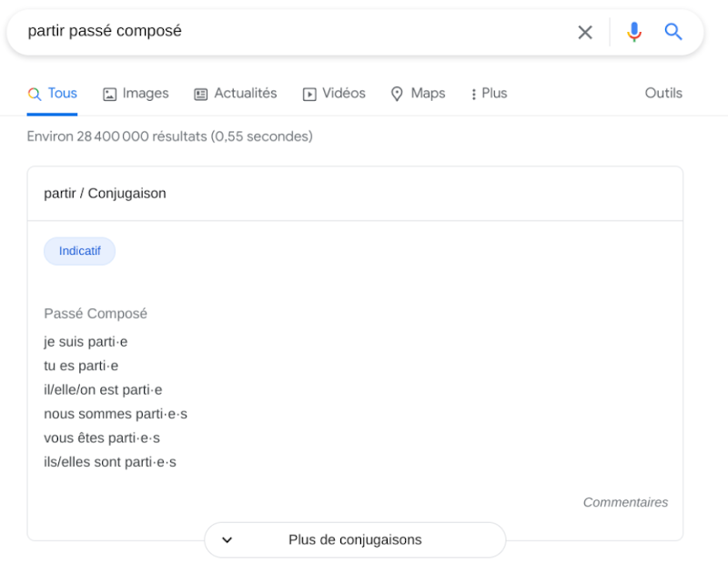
Task: Open the partir / Conjugaison card header
Action: pos(105,193)
